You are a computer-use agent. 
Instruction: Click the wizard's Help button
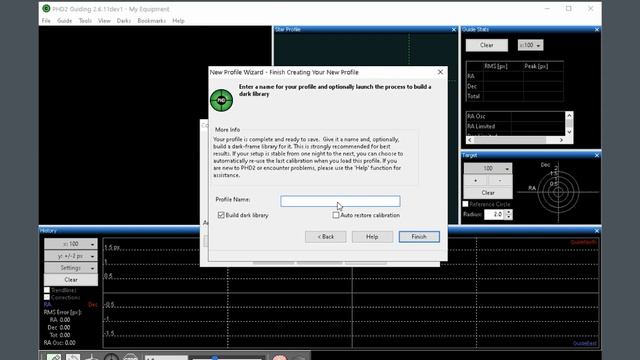pyautogui.click(x=372, y=237)
